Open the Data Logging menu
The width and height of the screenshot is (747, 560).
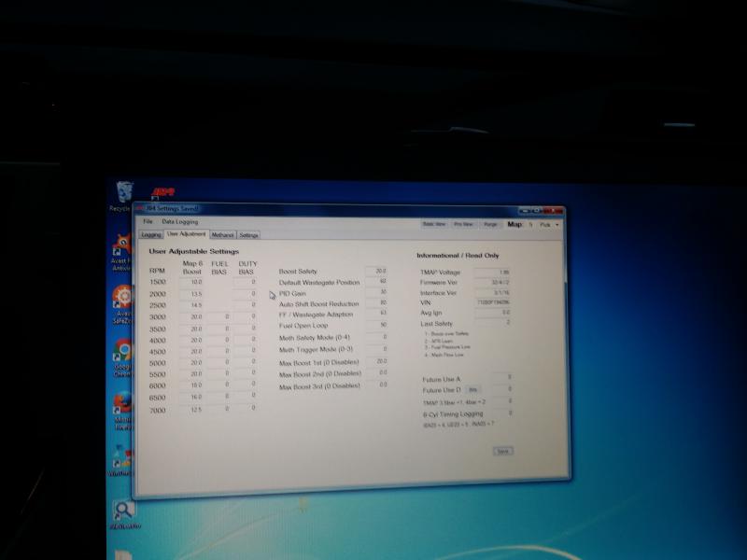click(179, 222)
